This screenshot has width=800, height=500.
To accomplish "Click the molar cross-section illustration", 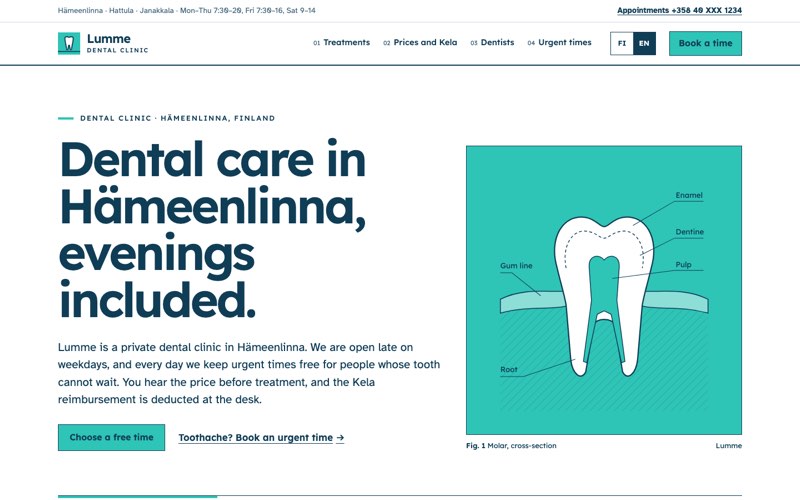I will tap(604, 290).
